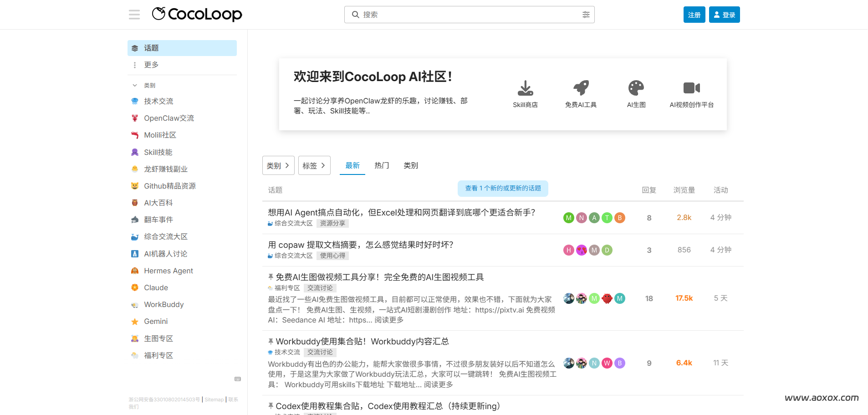
Task: Open topic about AI Agent and Excel automation
Action: click(401, 212)
